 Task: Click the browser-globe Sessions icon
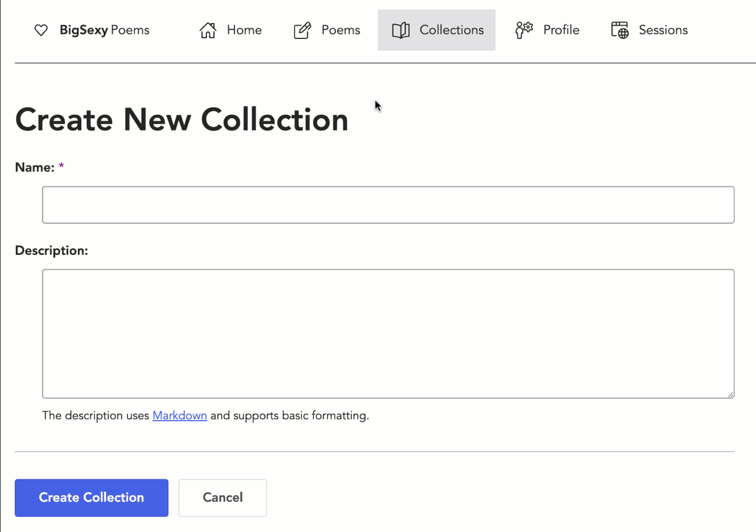coord(620,30)
